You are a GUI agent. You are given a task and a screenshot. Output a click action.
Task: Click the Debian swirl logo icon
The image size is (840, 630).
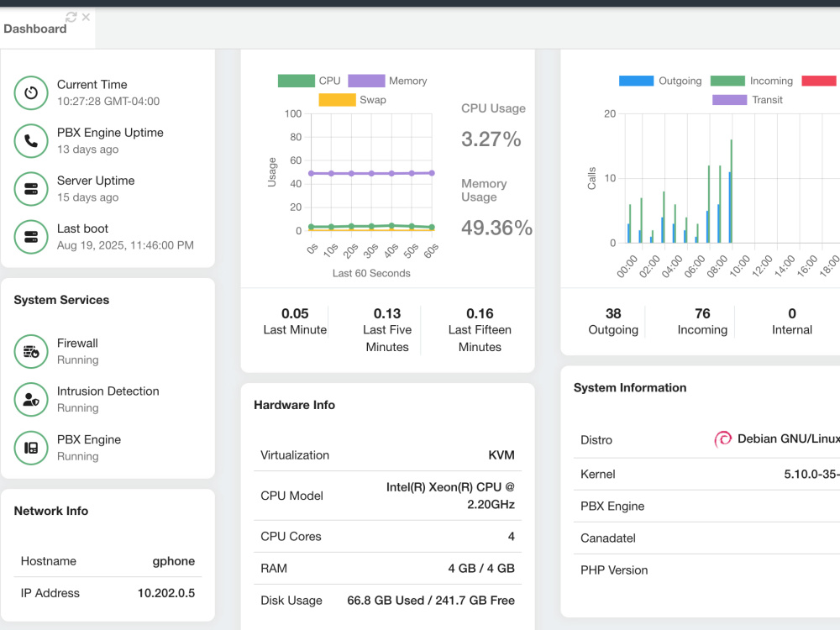[x=722, y=439]
